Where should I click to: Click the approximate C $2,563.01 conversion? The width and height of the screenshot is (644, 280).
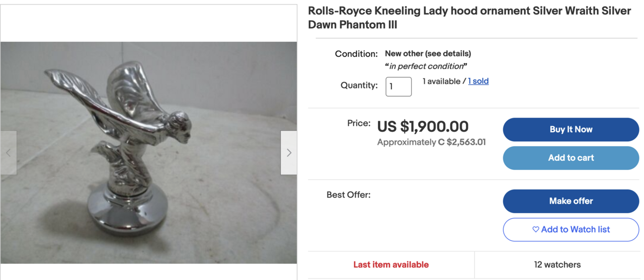coord(431,142)
